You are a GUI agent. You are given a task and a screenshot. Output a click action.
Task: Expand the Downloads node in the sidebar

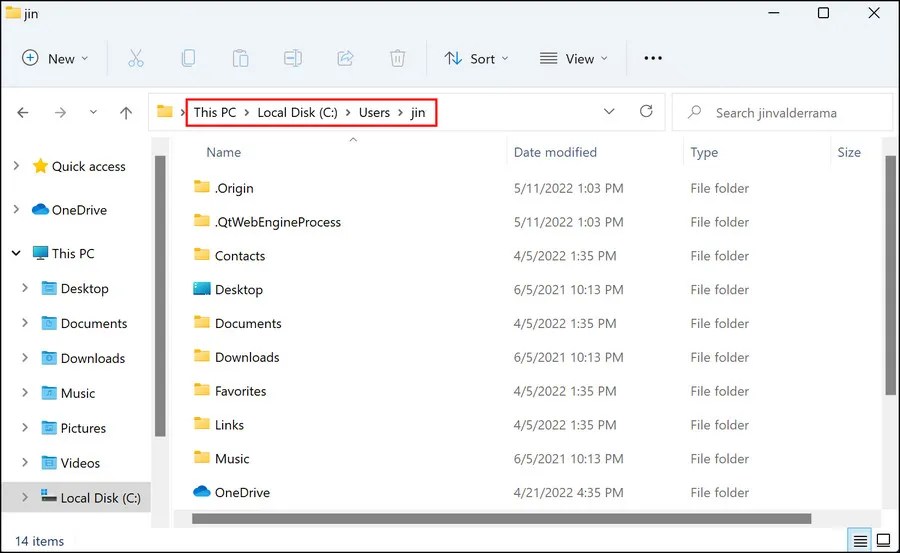coord(25,358)
